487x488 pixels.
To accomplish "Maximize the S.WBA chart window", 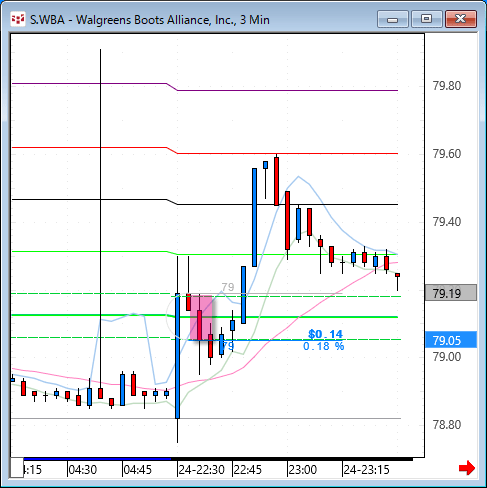I will point(427,19).
